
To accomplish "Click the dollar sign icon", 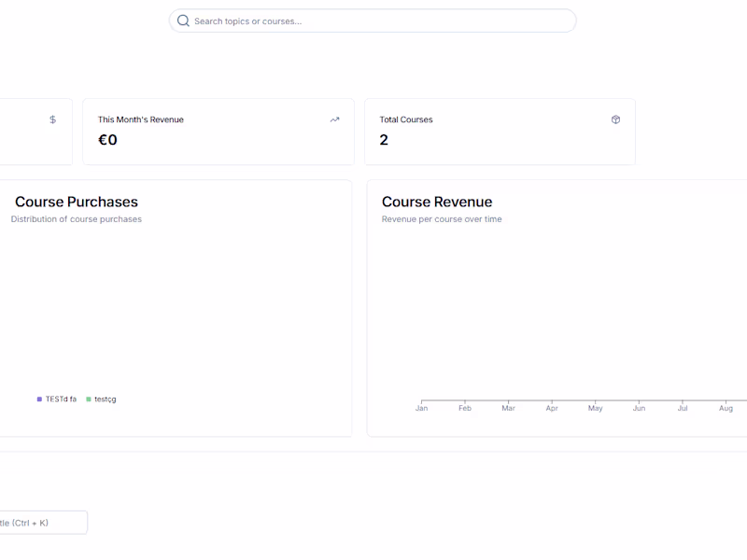I will 52,119.
